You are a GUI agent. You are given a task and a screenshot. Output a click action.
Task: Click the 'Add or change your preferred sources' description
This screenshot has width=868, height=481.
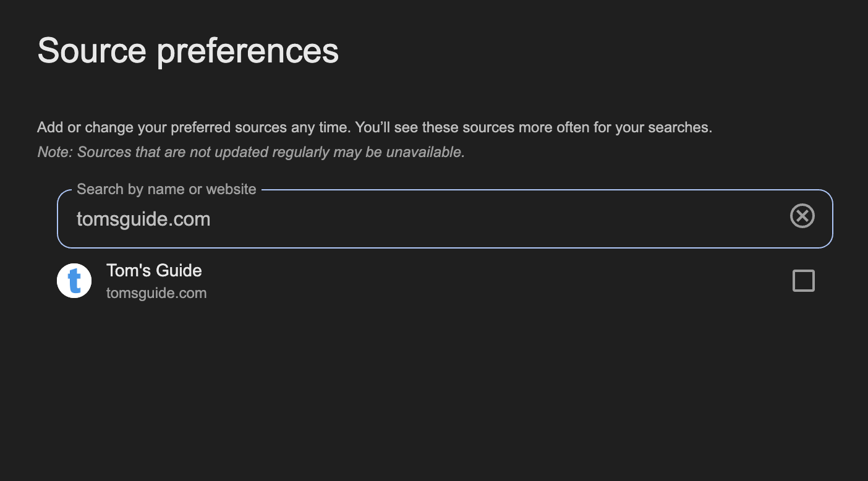374,127
